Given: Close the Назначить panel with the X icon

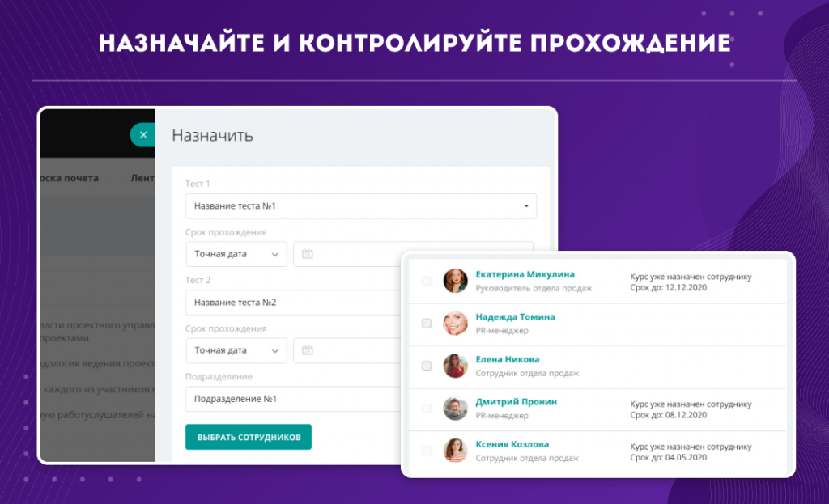Looking at the screenshot, I should point(143,135).
